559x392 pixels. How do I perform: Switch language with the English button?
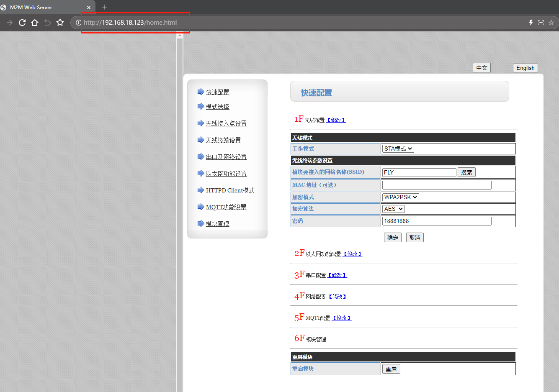click(525, 68)
